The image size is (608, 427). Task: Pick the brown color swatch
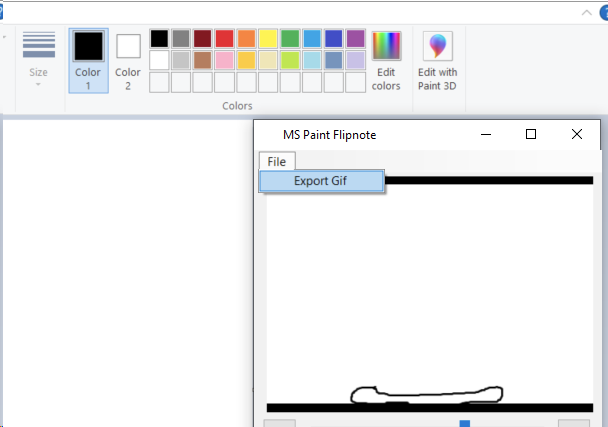click(202, 60)
